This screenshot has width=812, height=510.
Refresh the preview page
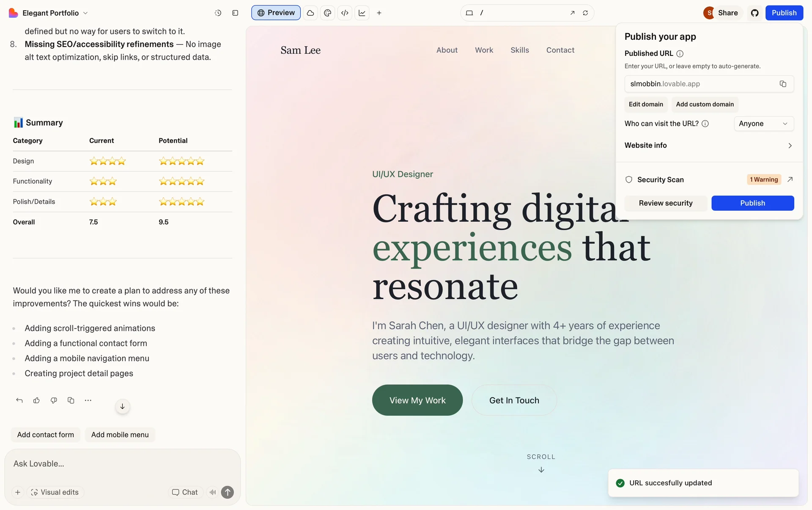(x=585, y=13)
